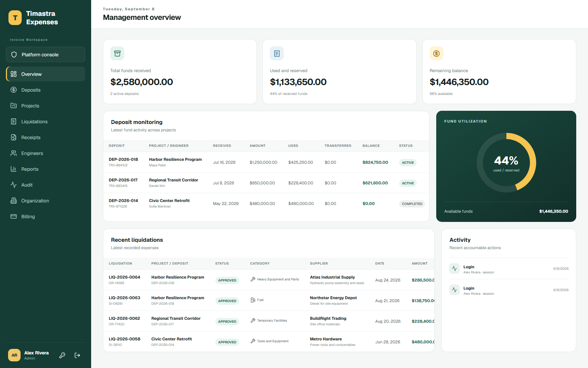Click the Receipts file icon
Screen dimensions: 588x368
click(14, 137)
